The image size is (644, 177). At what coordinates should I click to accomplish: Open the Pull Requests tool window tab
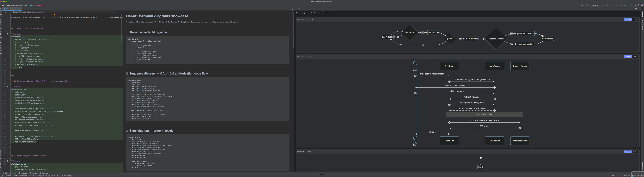pyautogui.click(x=1, y=33)
